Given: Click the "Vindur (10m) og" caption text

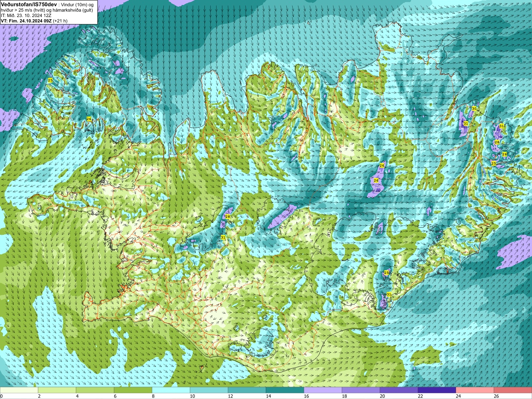Looking at the screenshot, I should pos(76,4).
